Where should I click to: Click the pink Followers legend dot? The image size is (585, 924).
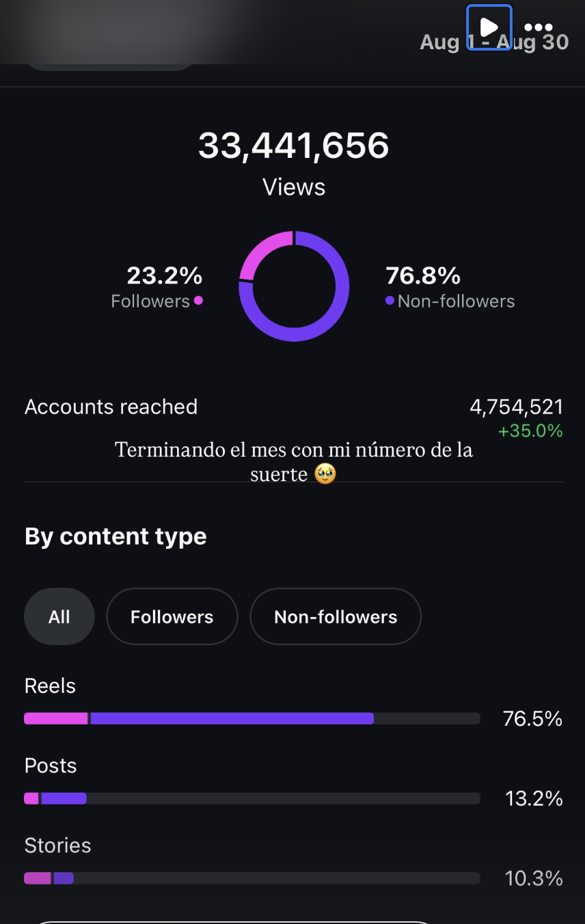[198, 300]
